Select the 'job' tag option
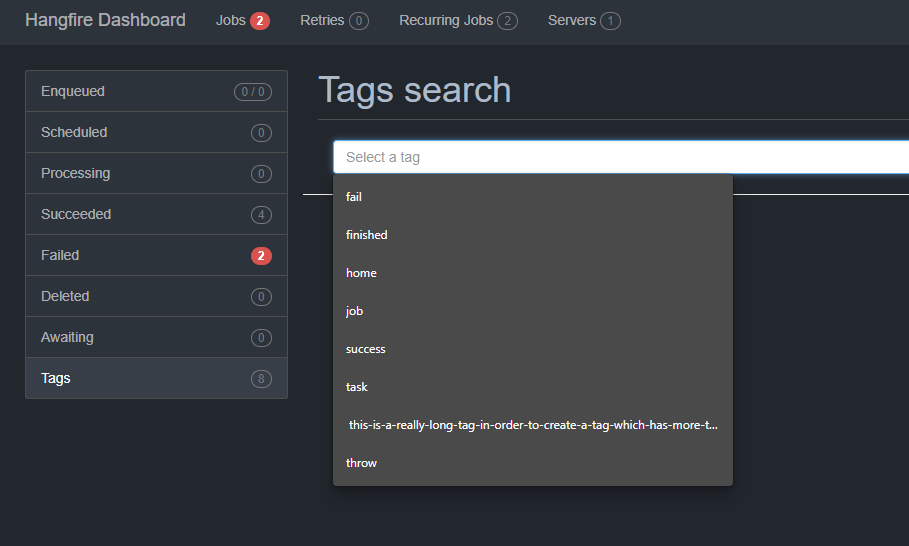This screenshot has height=546, width=909. pos(533,311)
